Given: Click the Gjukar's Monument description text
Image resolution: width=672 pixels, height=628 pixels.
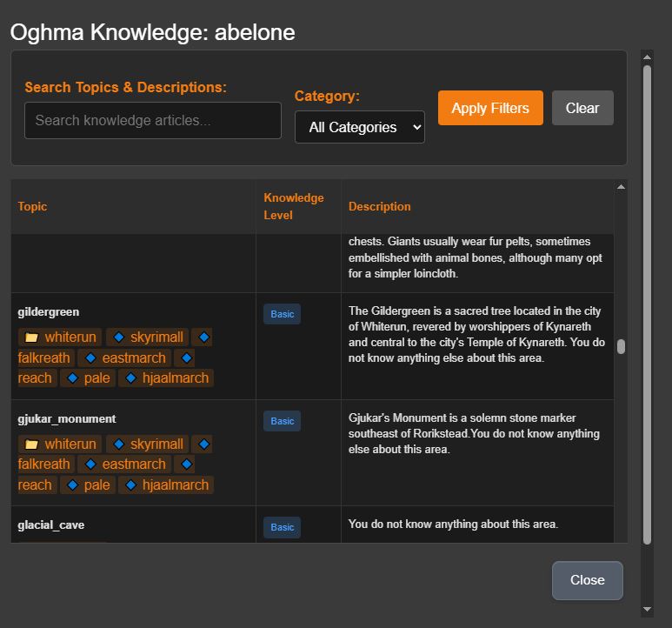Looking at the screenshot, I should [474, 433].
